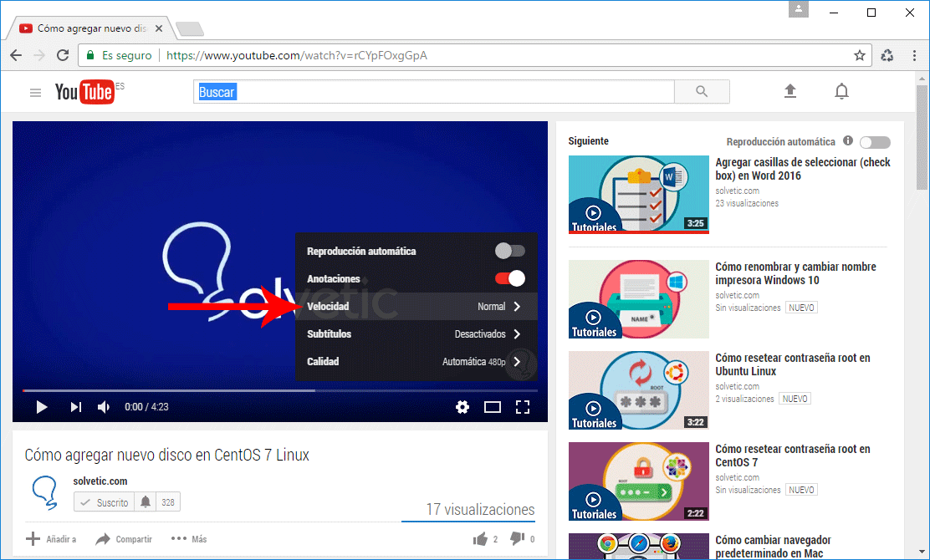The height and width of the screenshot is (560, 930).
Task: Open the Más options menu
Action: (x=189, y=538)
